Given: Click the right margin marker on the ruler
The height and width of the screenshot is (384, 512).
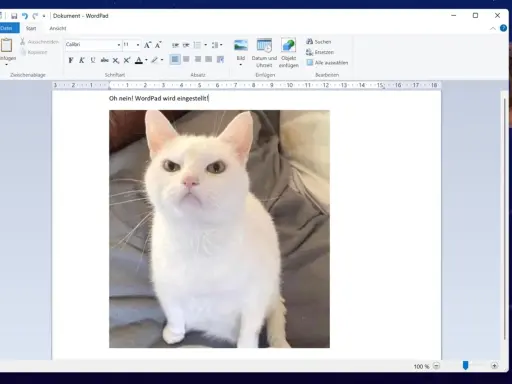Looking at the screenshot, I should (383, 87).
